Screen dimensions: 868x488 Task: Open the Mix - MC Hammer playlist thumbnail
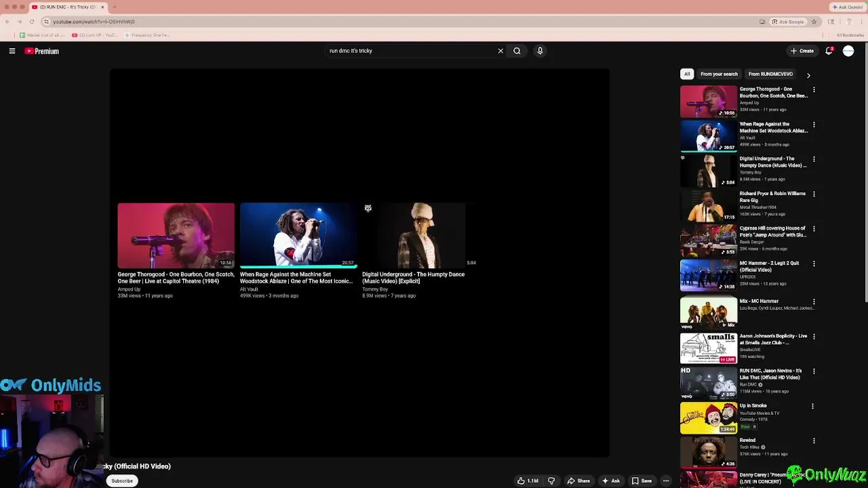[709, 312]
